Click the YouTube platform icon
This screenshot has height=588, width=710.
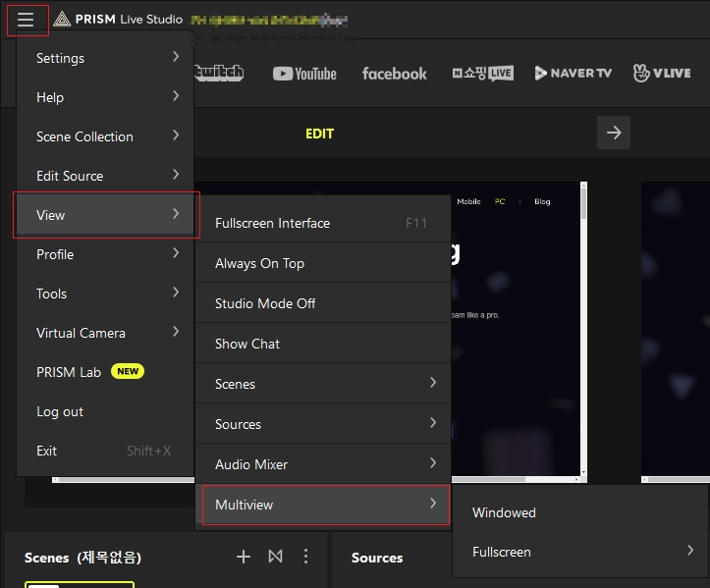coord(304,74)
